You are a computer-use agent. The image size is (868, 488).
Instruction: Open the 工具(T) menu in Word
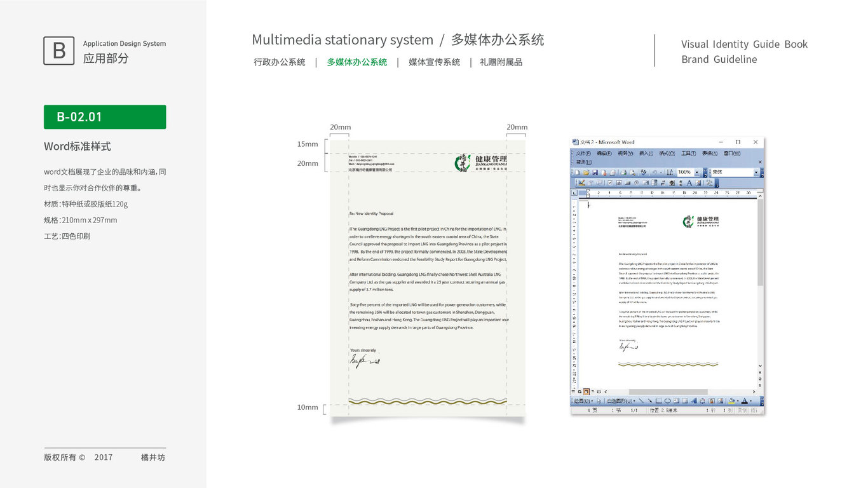point(689,153)
